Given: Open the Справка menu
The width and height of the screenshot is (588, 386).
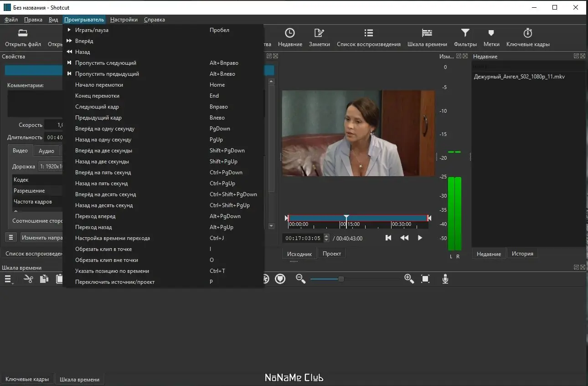Looking at the screenshot, I should point(155,20).
